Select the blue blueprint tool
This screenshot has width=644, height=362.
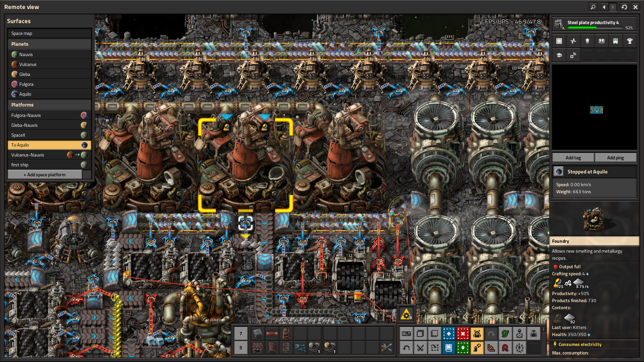tap(449, 334)
